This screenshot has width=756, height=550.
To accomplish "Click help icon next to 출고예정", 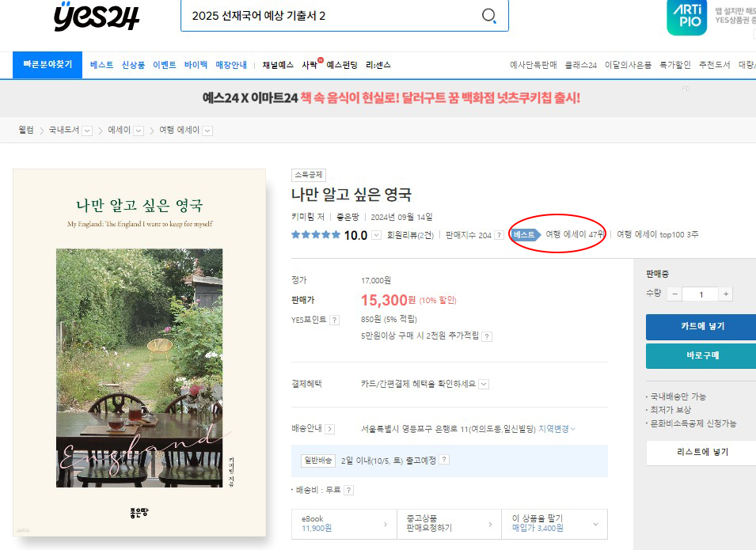I will [x=445, y=460].
